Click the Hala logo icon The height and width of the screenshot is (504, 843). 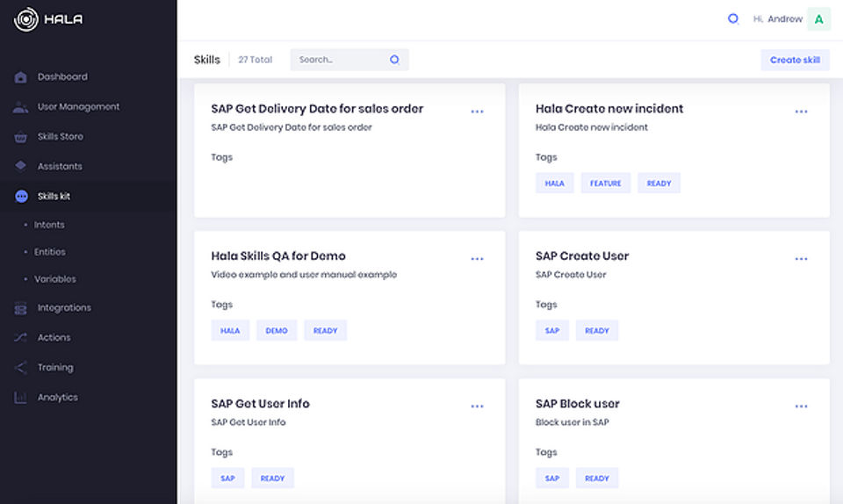pos(25,19)
